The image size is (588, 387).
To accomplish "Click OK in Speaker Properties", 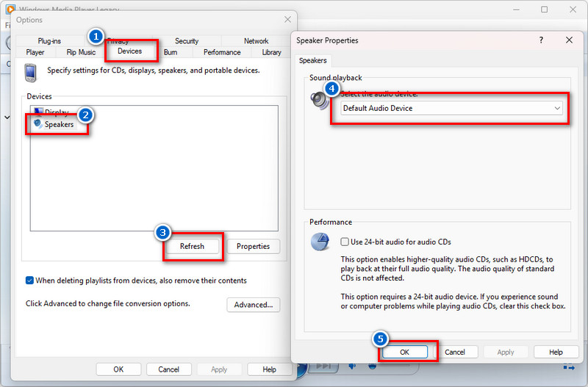I will pos(405,352).
